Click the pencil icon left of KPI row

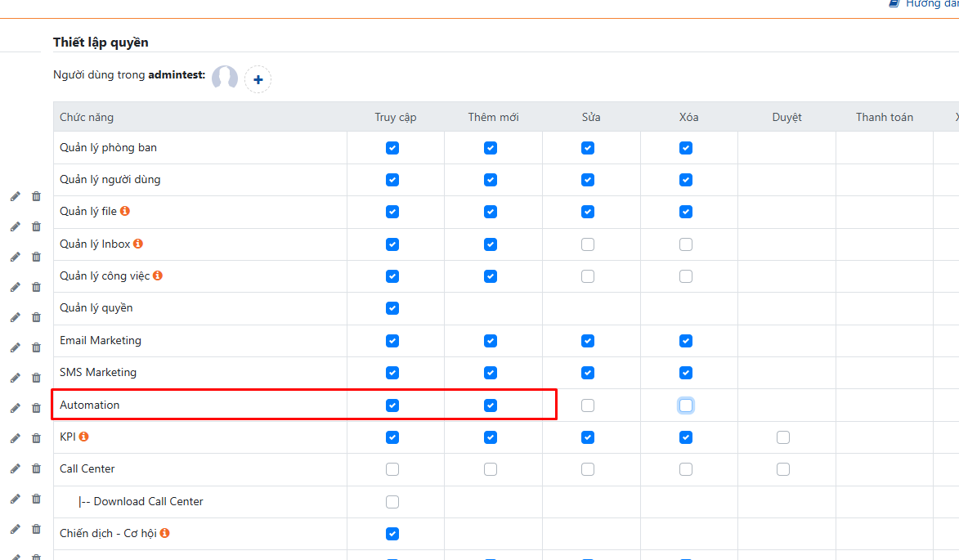point(15,438)
